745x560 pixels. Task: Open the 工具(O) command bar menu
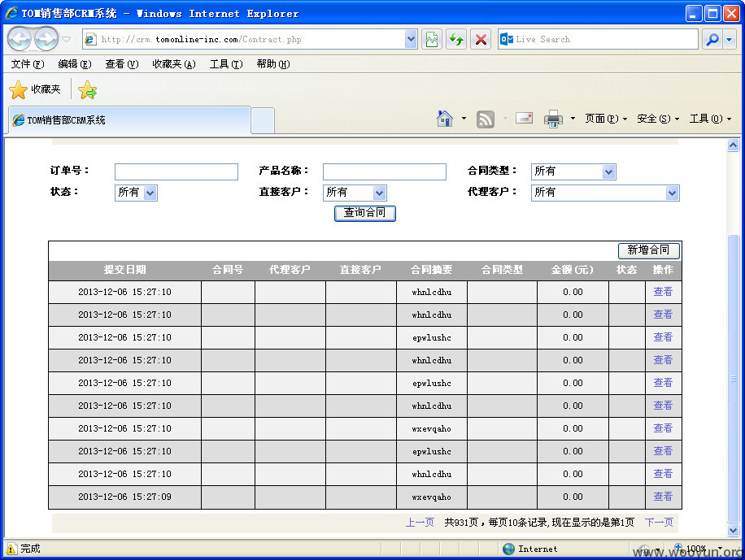[710, 119]
